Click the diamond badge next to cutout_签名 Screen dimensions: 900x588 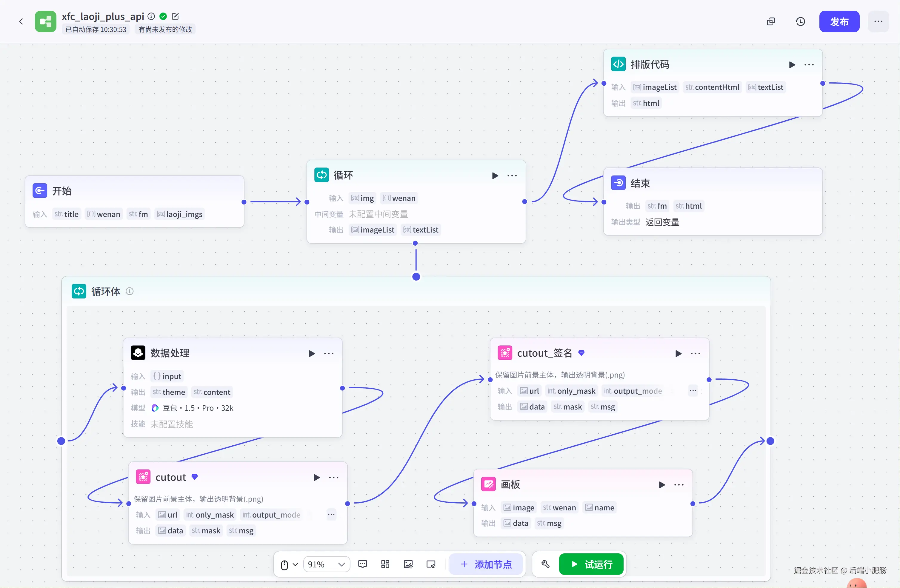click(581, 353)
